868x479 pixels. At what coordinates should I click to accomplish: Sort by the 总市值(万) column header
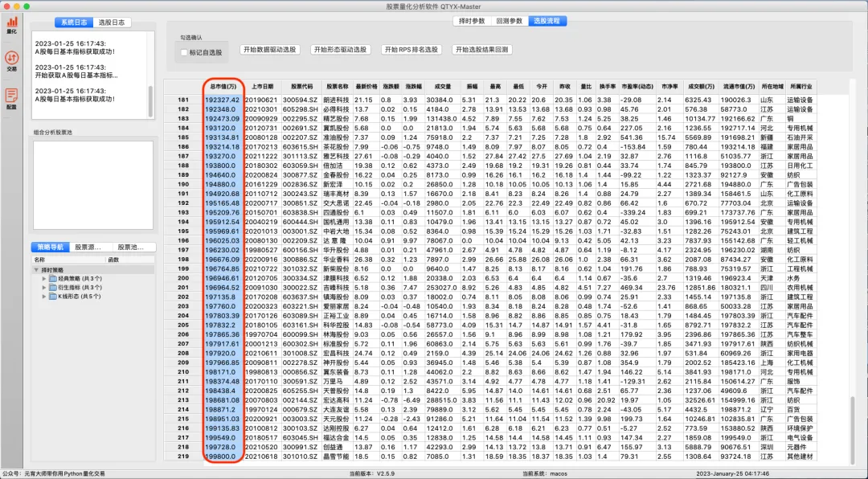point(223,86)
